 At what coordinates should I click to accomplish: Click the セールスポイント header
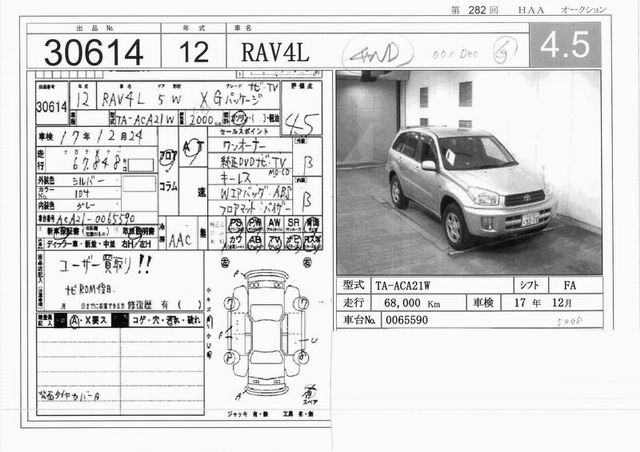(x=244, y=131)
